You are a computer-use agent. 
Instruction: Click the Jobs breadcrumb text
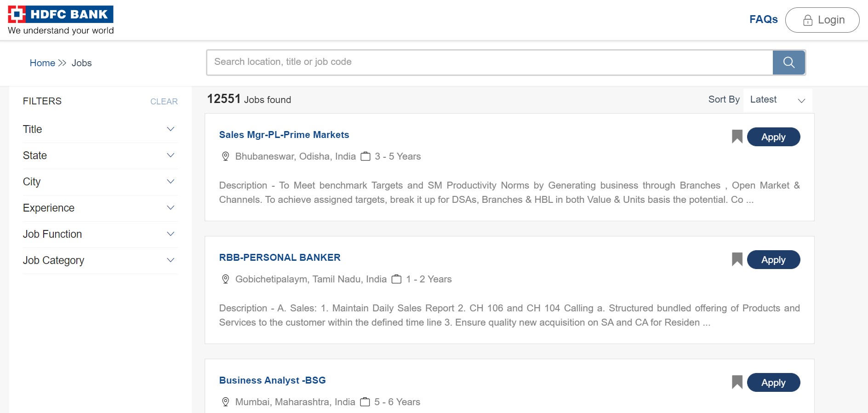click(82, 63)
